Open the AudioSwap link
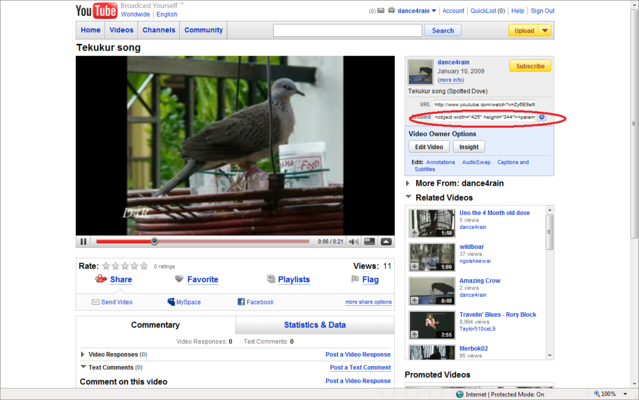 coord(476,162)
